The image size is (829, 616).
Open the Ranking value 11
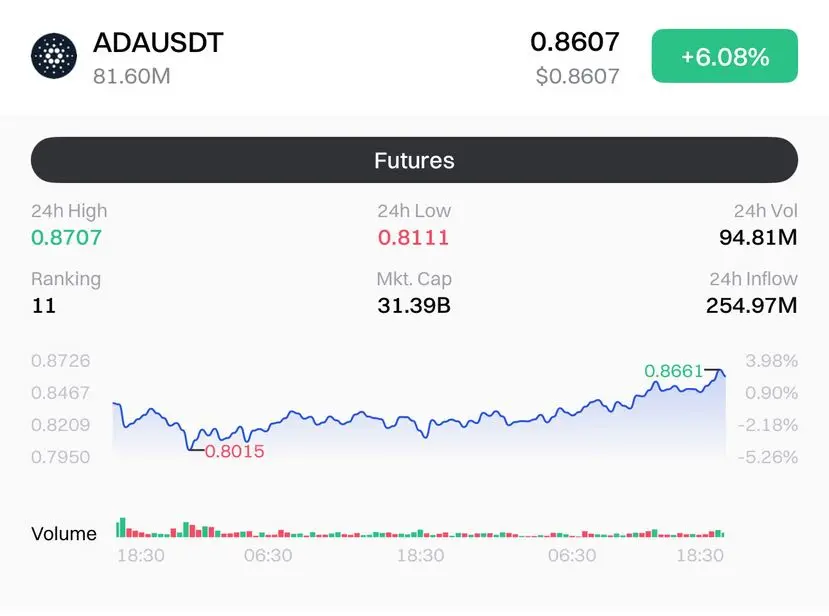pyautogui.click(x=44, y=306)
